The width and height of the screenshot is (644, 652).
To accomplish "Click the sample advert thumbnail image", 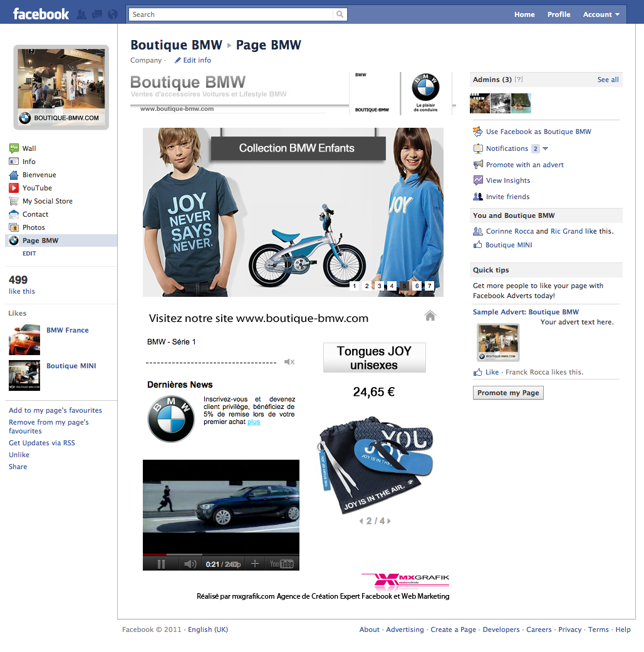I will pos(498,343).
